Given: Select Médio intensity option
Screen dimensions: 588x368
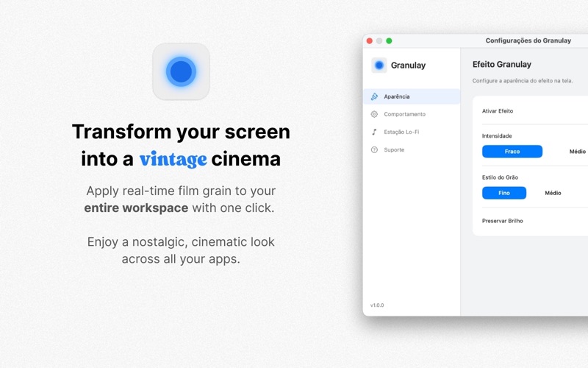Looking at the screenshot, I should [578, 152].
